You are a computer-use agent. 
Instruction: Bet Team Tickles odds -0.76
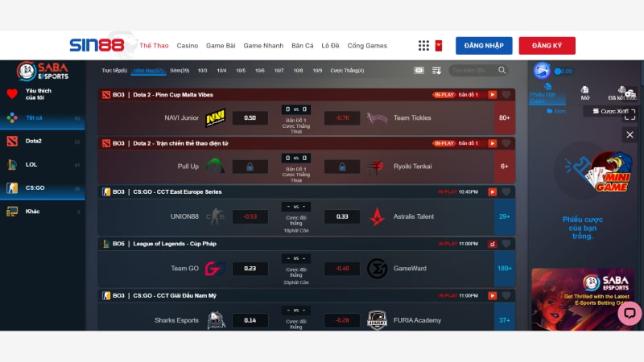341,117
